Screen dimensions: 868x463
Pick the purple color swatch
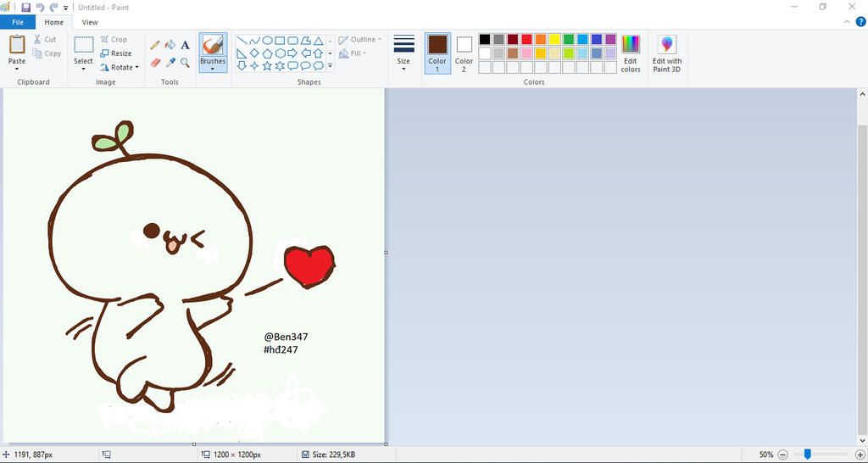[610, 39]
